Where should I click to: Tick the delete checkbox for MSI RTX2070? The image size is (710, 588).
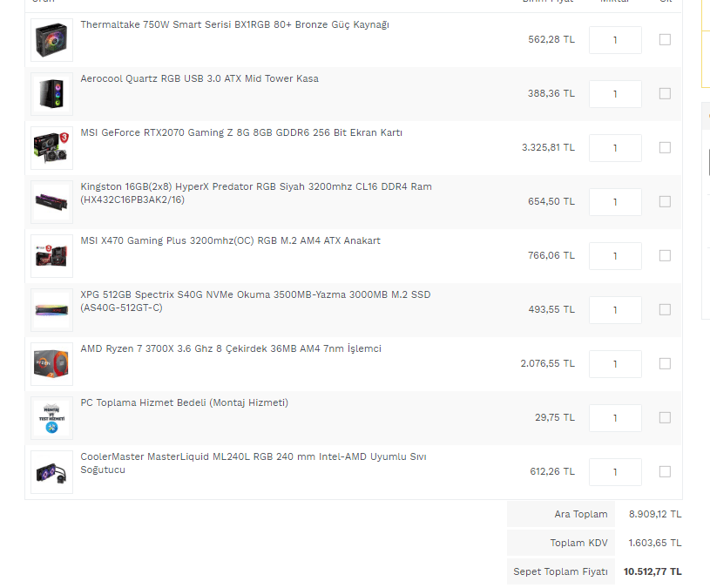tap(665, 147)
